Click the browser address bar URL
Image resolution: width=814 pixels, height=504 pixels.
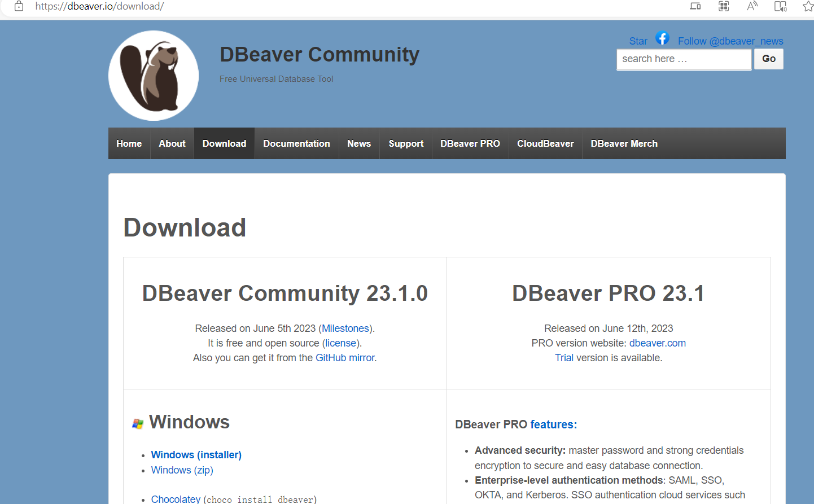point(99,6)
